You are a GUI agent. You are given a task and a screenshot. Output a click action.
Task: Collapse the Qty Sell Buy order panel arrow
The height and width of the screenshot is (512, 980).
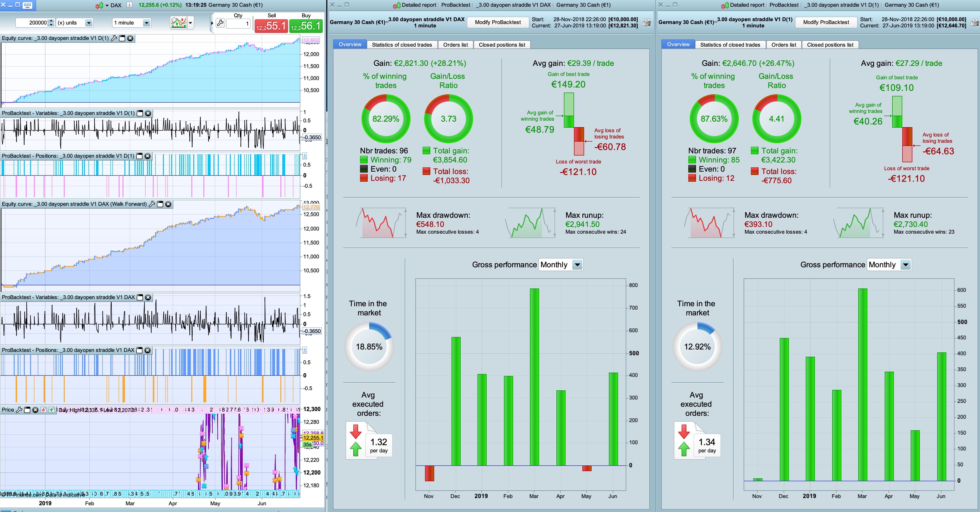(x=212, y=23)
